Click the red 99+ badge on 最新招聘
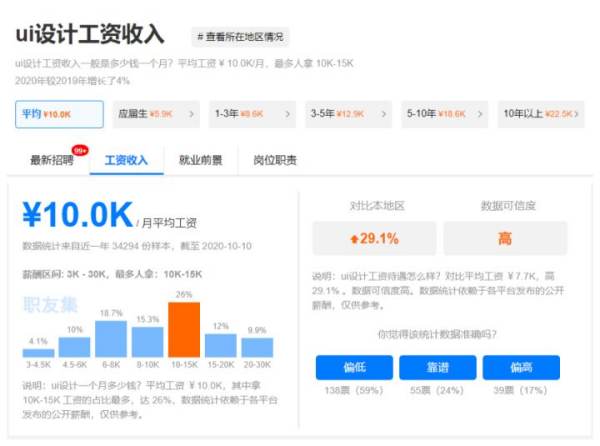 tap(80, 150)
